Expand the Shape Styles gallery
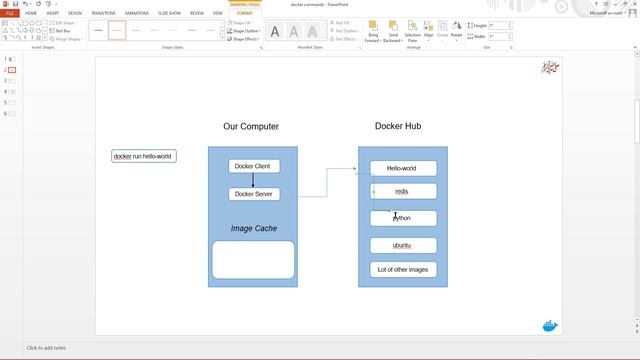Viewport: 640px width, 360px height. [x=222, y=38]
